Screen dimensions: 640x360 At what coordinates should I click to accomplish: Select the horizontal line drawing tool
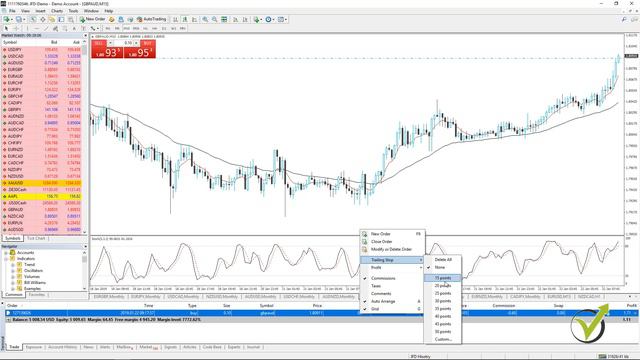tap(37, 29)
